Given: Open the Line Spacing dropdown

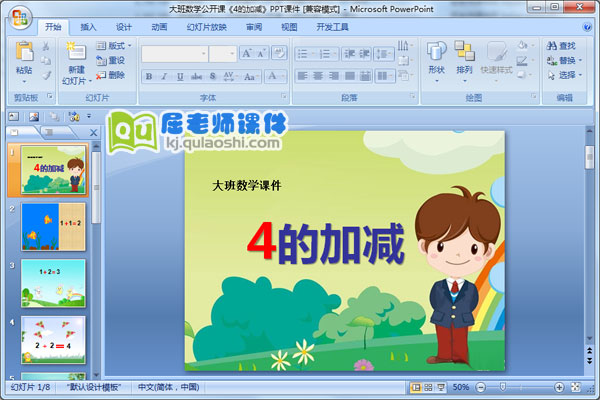Looking at the screenshot, I should click(x=384, y=54).
